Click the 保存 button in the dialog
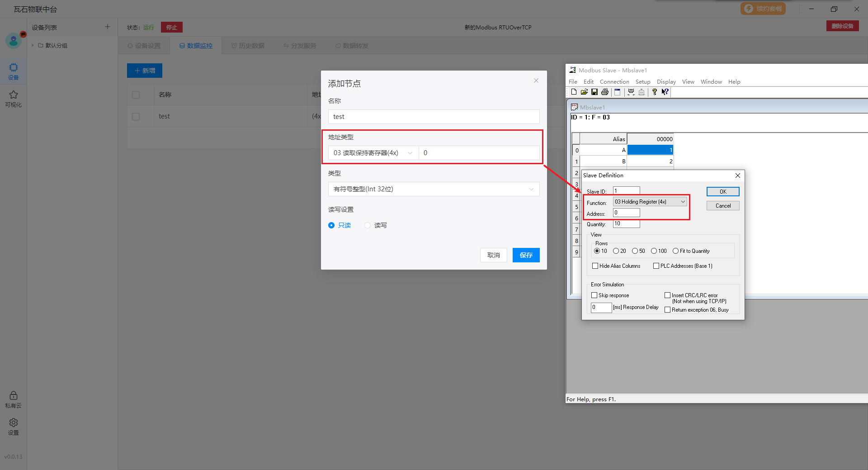The image size is (868, 470). (x=526, y=255)
